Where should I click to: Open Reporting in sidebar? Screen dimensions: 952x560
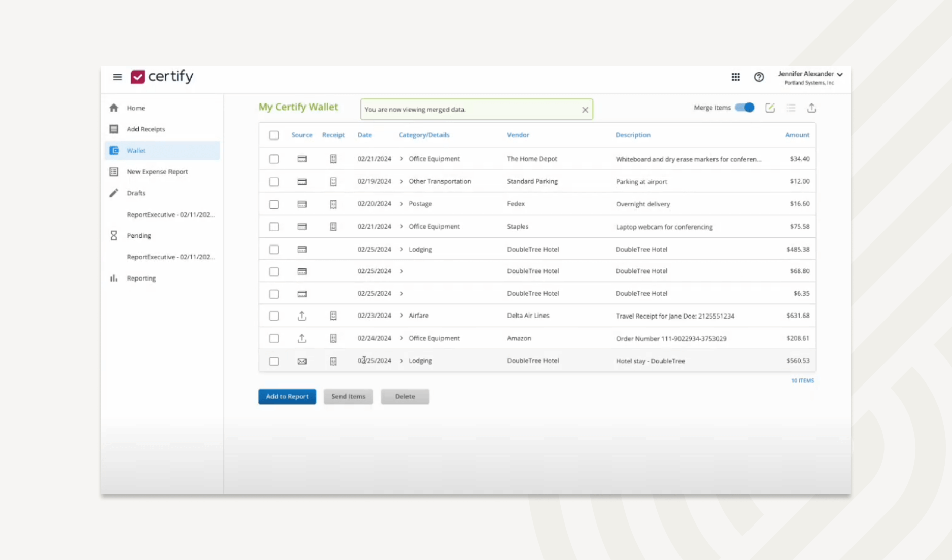(x=142, y=278)
